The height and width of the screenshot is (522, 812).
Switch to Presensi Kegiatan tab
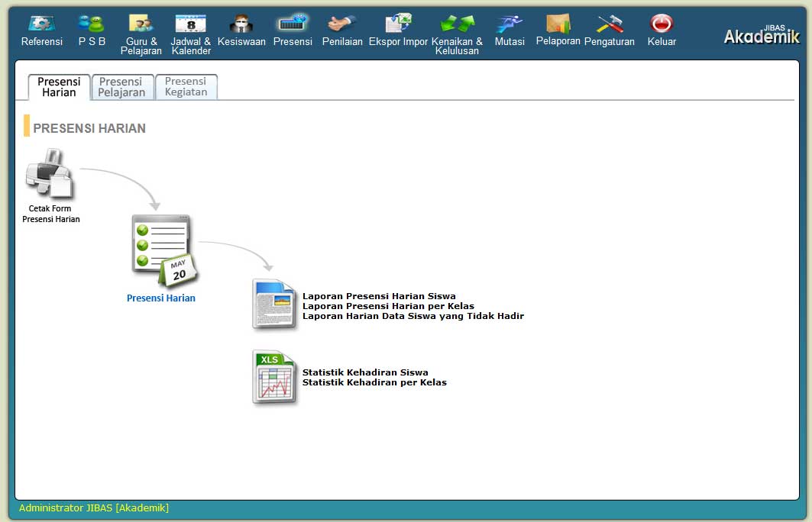(186, 86)
